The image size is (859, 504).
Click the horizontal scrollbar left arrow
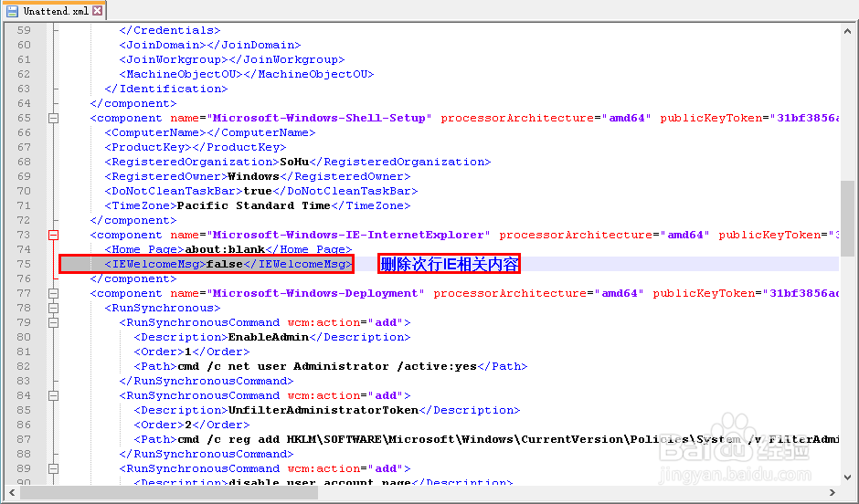click(12, 492)
